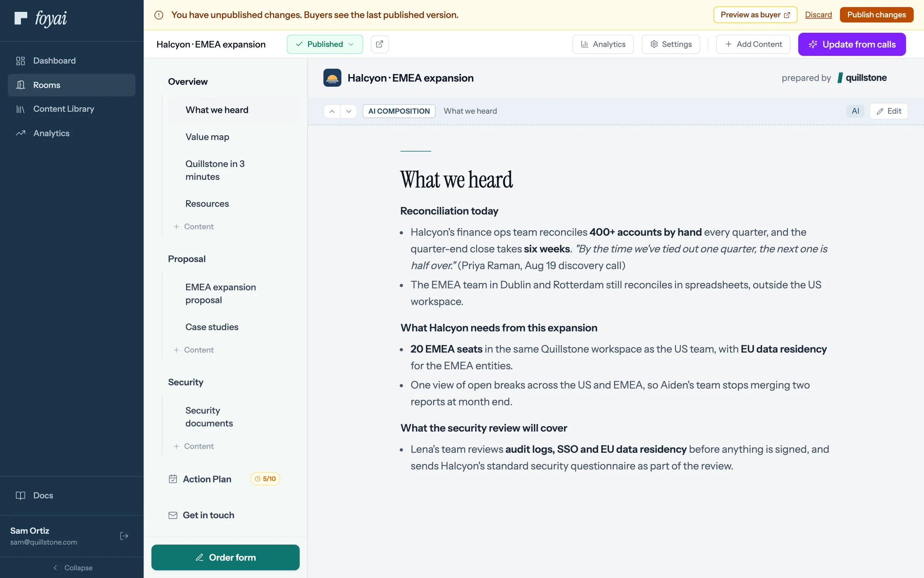
Task: Open the room Analytics button in toolbar
Action: click(x=603, y=44)
